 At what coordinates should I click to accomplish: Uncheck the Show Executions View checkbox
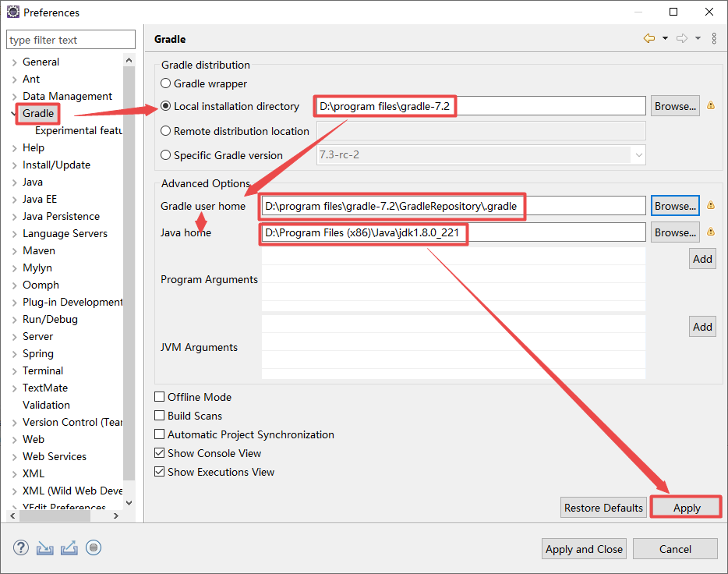point(159,471)
